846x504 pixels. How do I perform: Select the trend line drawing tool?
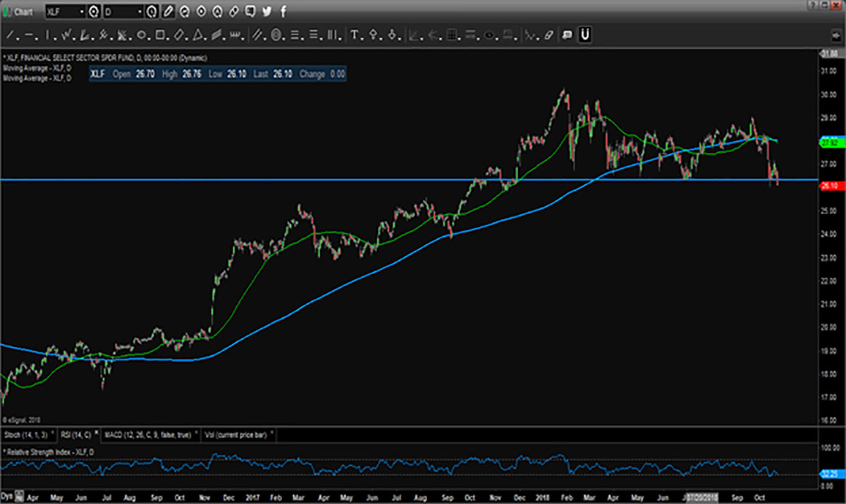click(11, 35)
